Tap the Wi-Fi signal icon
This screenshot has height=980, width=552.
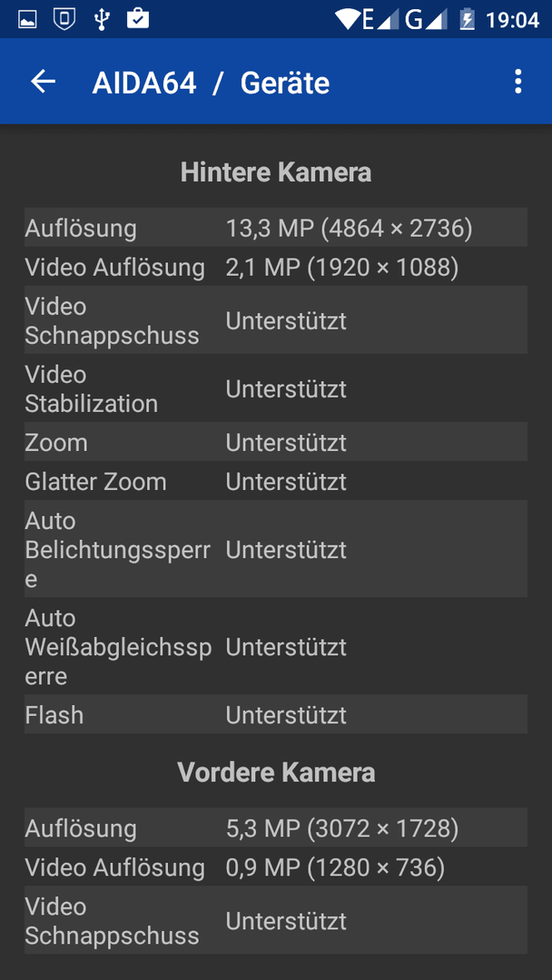[348, 19]
